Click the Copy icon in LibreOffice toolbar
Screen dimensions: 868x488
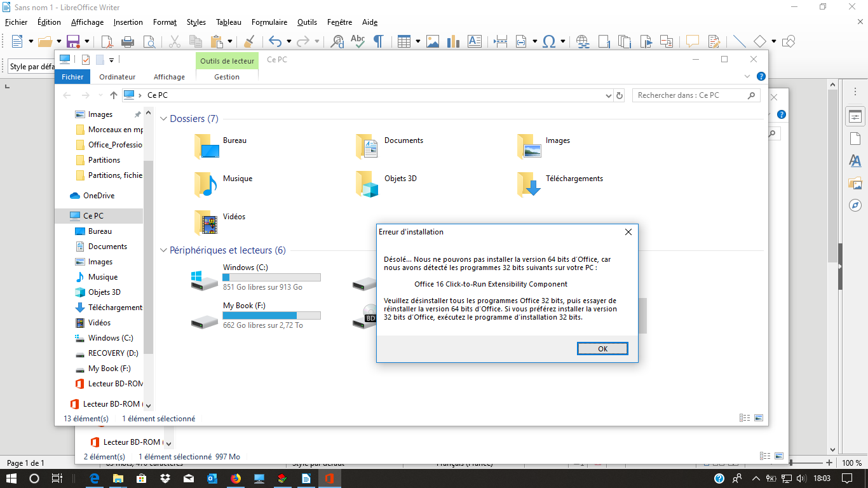click(196, 41)
